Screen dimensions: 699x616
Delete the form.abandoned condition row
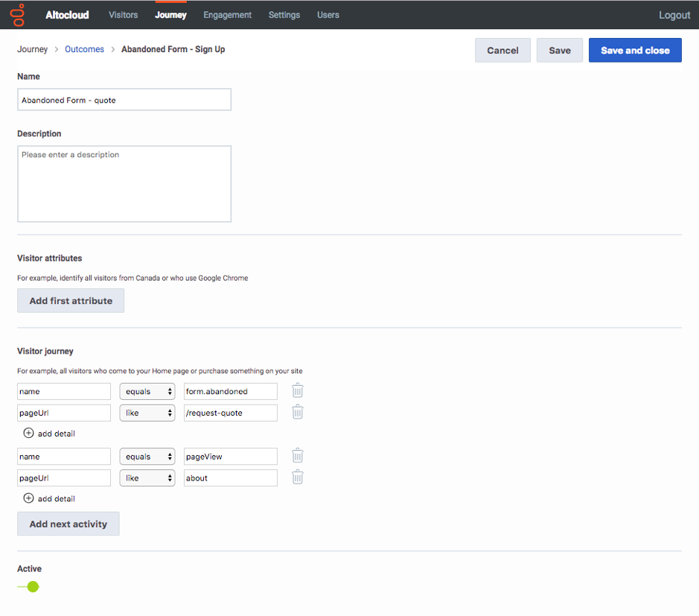[x=297, y=391]
